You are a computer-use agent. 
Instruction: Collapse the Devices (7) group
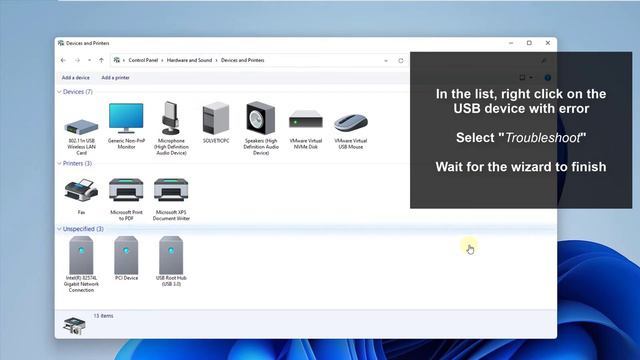point(59,92)
